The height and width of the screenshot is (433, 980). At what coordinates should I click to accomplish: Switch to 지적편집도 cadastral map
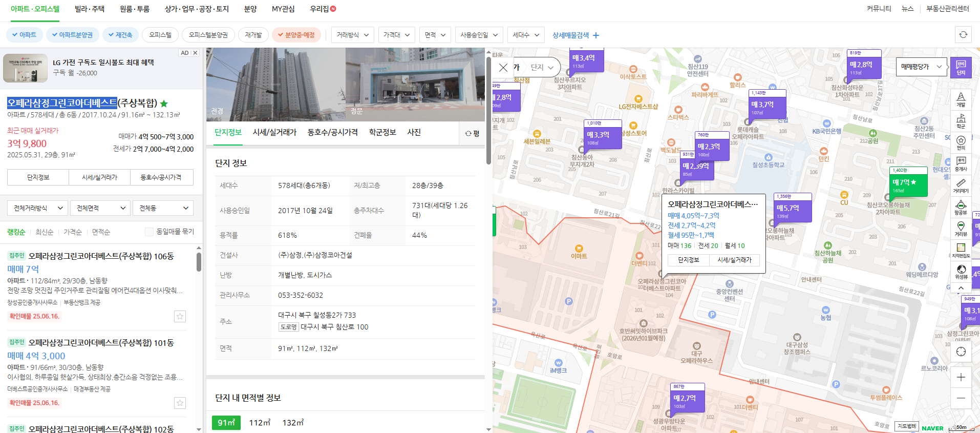pyautogui.click(x=961, y=251)
